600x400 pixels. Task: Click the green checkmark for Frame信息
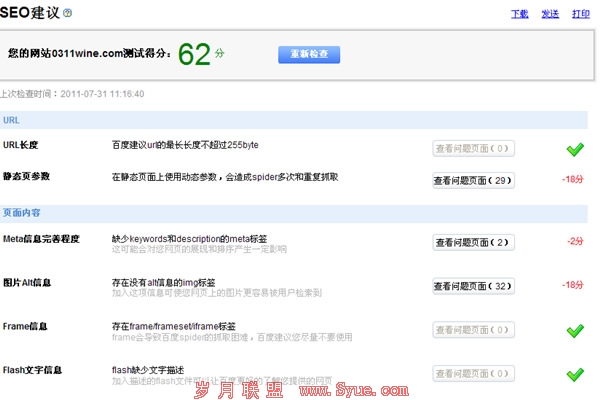[574, 331]
